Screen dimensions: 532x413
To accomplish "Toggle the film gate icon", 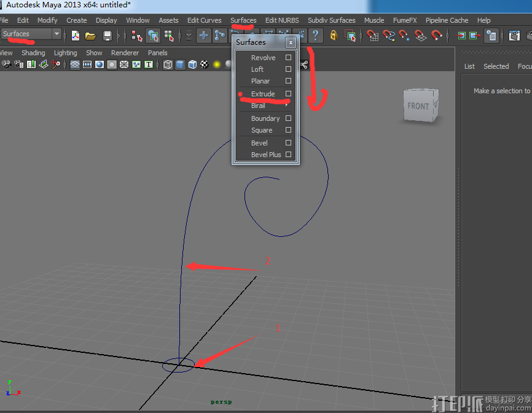I will tap(87, 64).
